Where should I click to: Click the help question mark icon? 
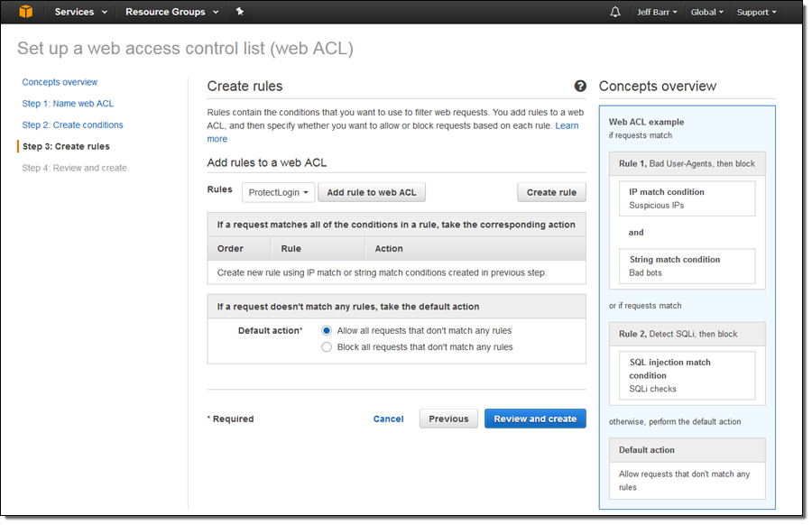(x=580, y=87)
